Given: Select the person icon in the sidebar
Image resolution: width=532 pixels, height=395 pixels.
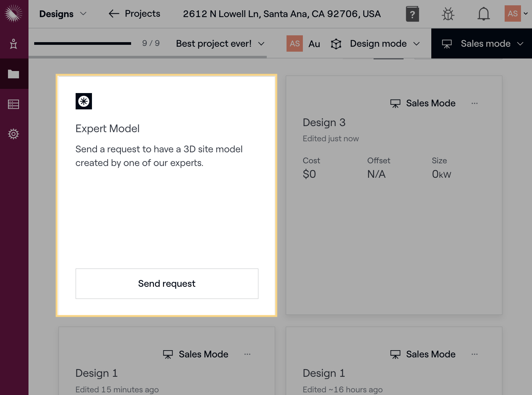Looking at the screenshot, I should click(x=14, y=44).
